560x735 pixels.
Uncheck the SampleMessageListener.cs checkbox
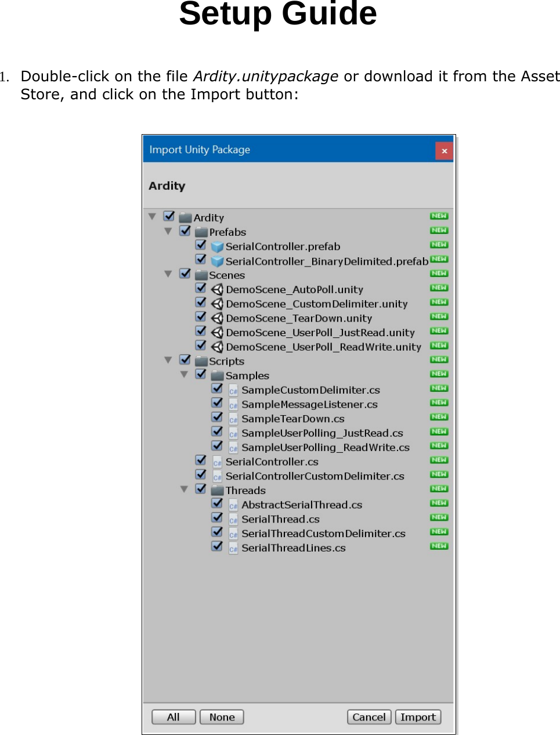(217, 403)
